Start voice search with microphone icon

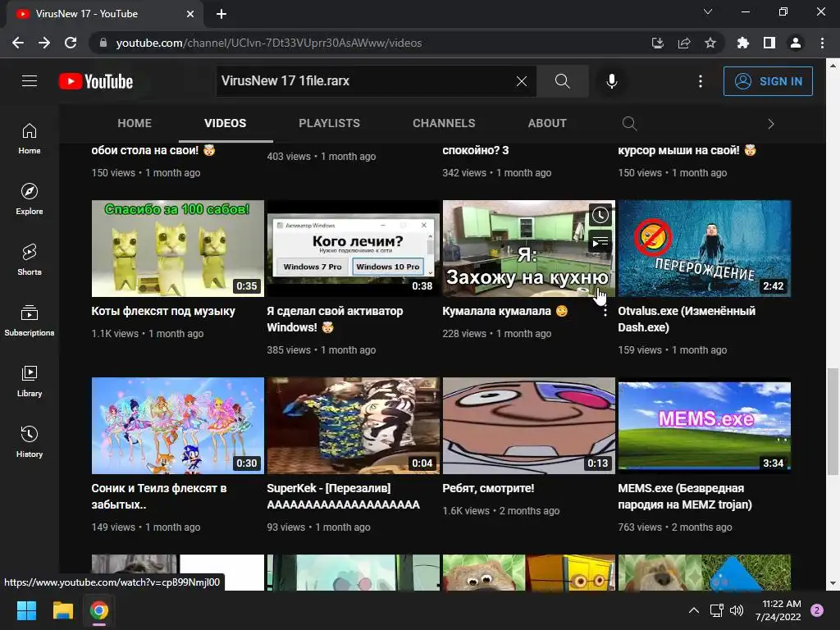tap(611, 81)
